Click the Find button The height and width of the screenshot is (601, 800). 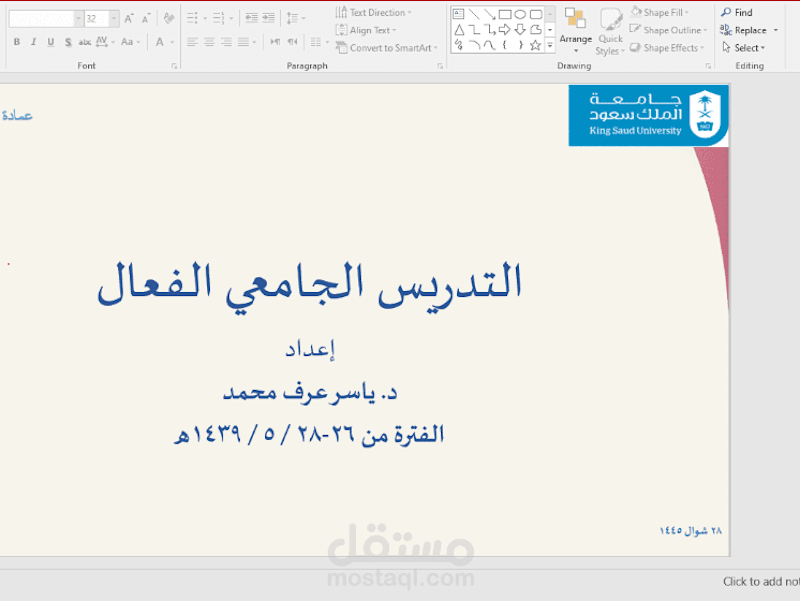pos(737,12)
